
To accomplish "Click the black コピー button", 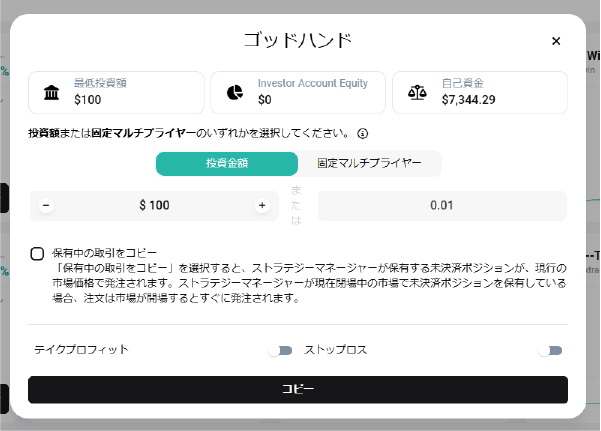I will [x=298, y=390].
